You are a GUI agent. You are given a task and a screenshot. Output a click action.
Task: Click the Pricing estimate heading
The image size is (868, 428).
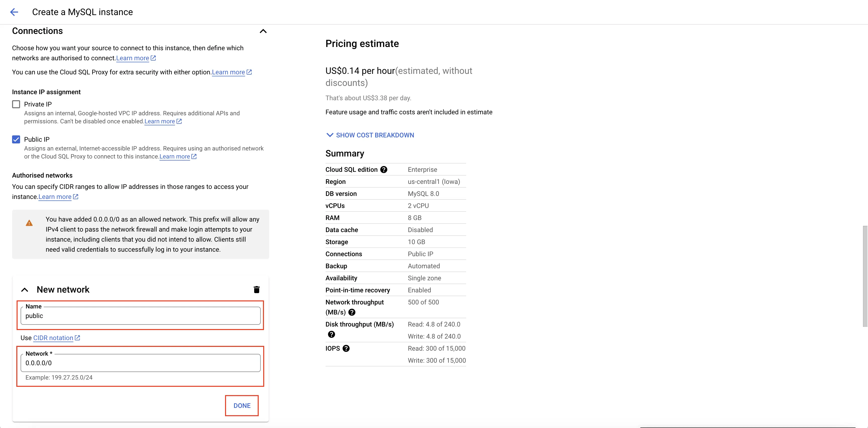[362, 43]
